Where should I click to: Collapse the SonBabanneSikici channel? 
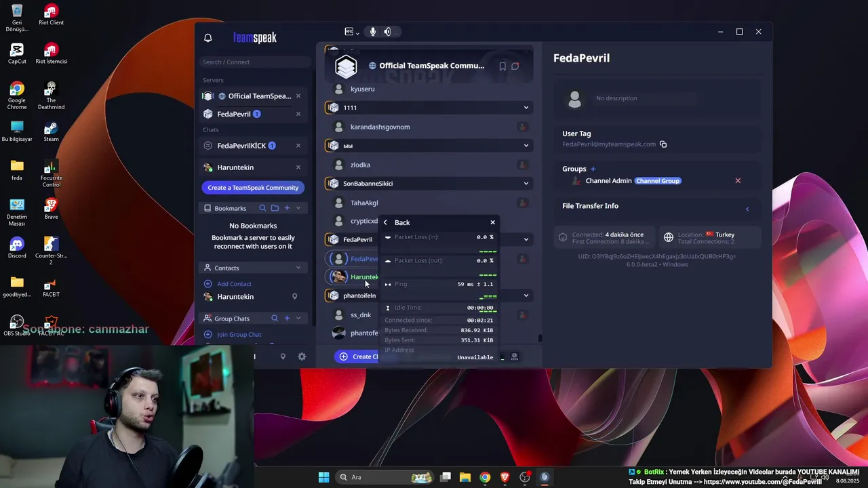pyautogui.click(x=526, y=184)
